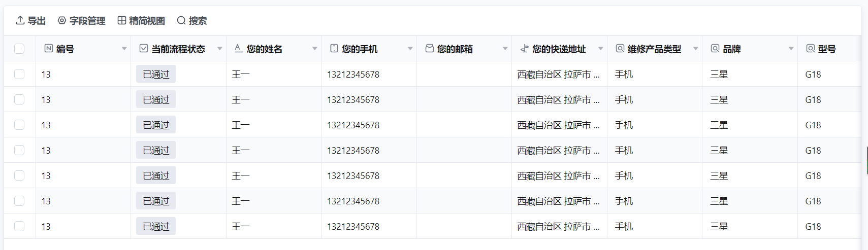Click the 编号 column number-type icon

[49, 49]
